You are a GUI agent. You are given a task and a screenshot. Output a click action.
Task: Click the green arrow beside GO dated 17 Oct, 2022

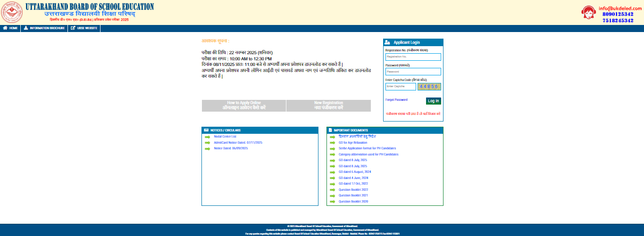click(332, 184)
